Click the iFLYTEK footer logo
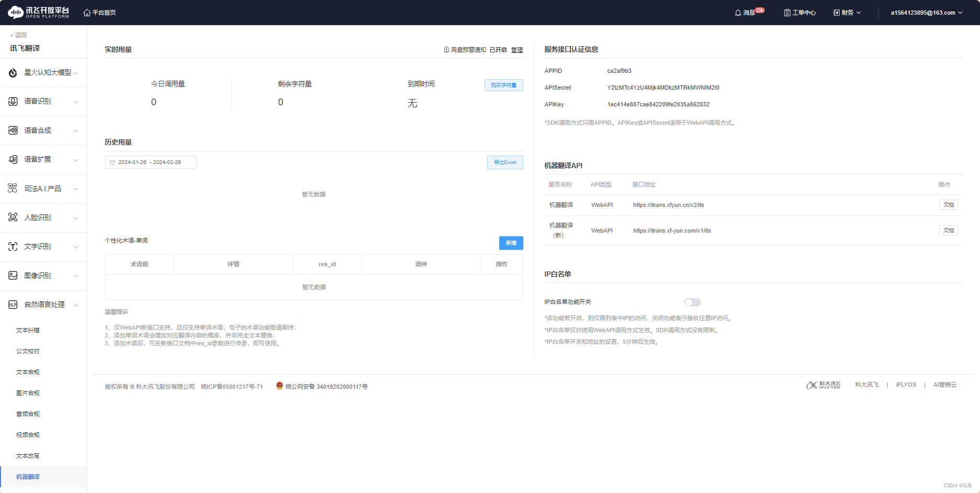 coord(823,385)
